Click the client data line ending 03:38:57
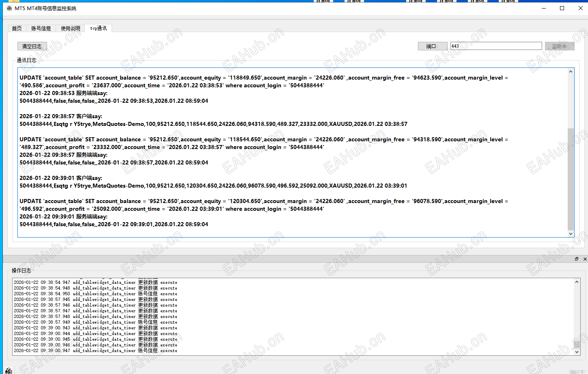 point(213,124)
